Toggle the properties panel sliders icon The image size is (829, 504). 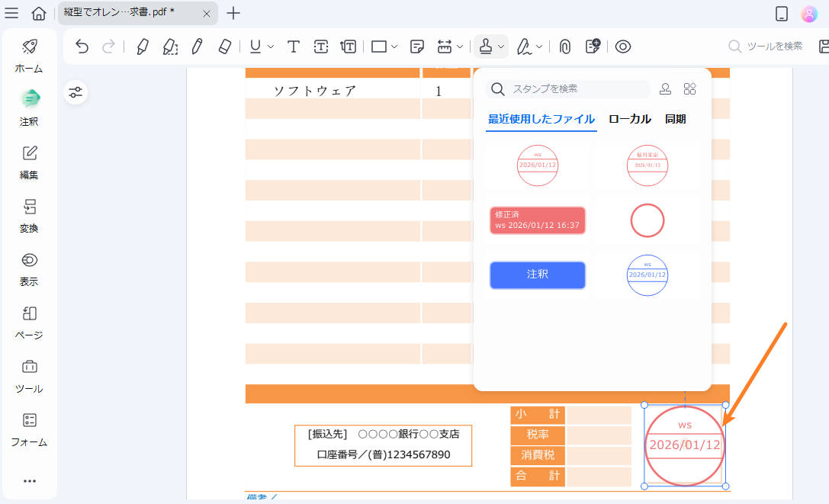tap(76, 92)
